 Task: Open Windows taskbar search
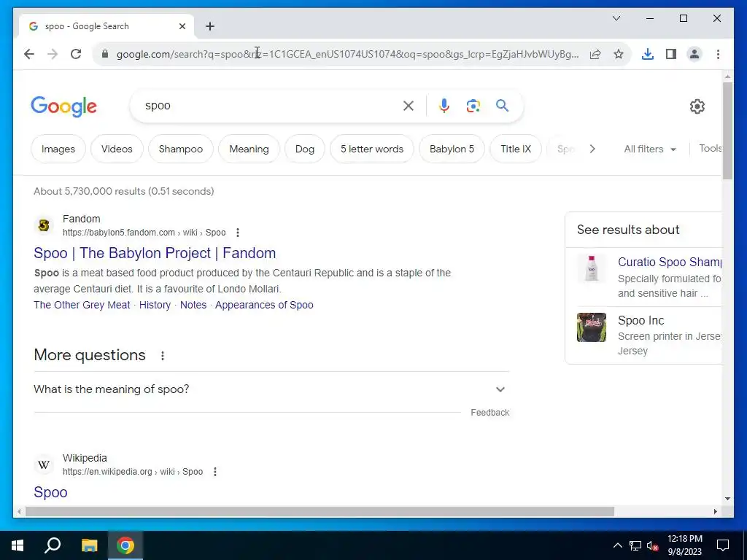[x=53, y=545]
